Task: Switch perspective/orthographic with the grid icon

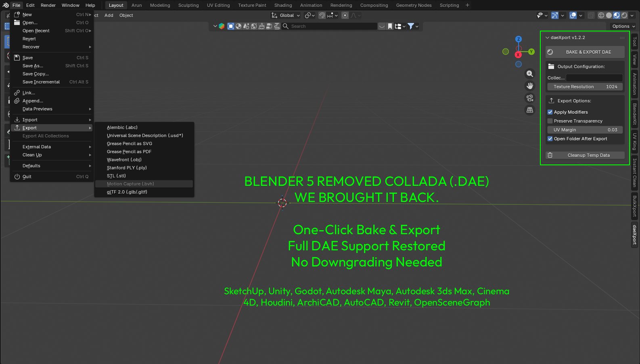Action: pos(530,110)
